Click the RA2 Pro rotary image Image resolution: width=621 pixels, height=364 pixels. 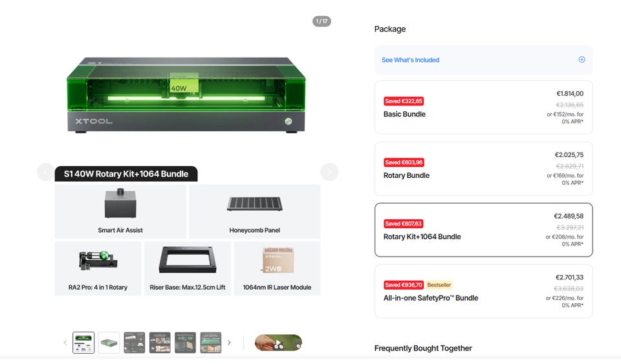(x=98, y=261)
